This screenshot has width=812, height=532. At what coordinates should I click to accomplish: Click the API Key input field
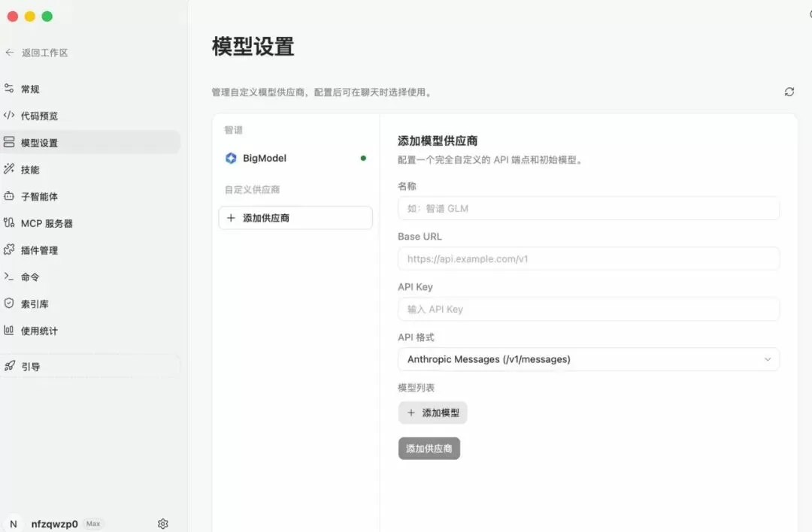click(589, 309)
